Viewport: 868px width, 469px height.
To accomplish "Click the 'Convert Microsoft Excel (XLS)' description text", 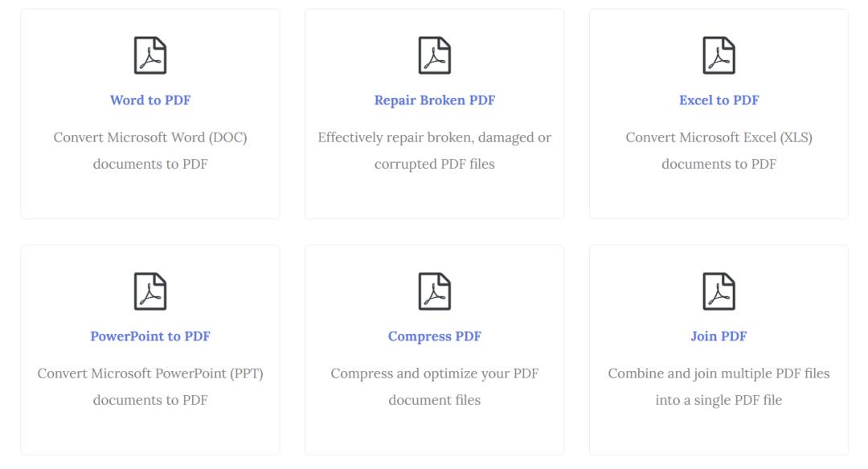I will (719, 137).
